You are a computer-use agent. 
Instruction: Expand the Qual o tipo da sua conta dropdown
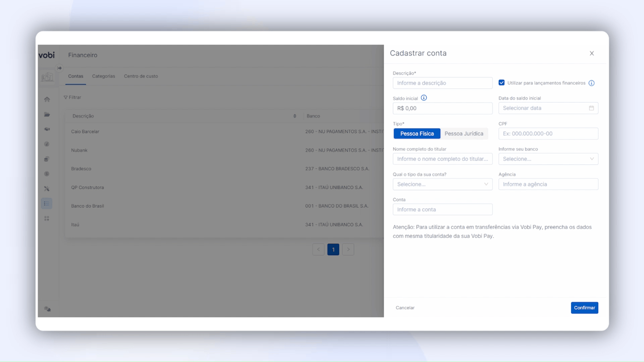click(443, 184)
